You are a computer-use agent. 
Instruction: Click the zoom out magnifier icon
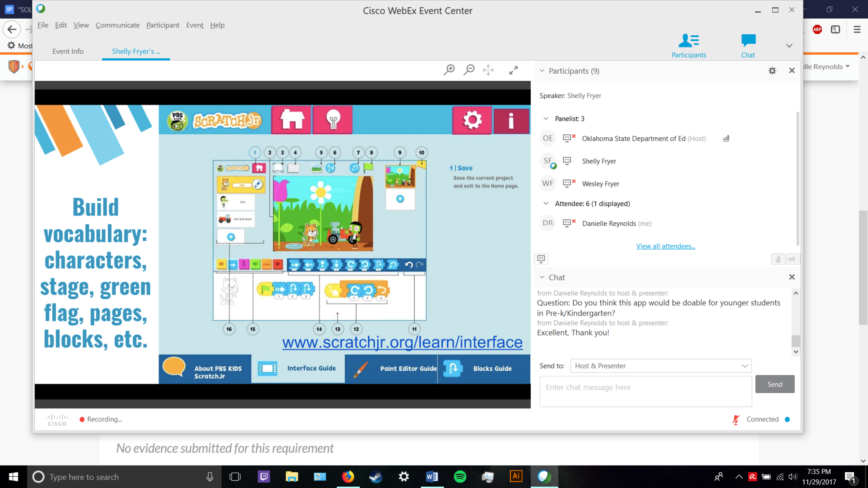coord(469,70)
